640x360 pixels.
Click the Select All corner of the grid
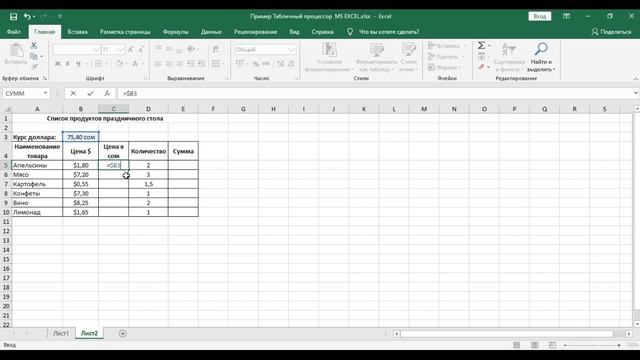click(6, 109)
